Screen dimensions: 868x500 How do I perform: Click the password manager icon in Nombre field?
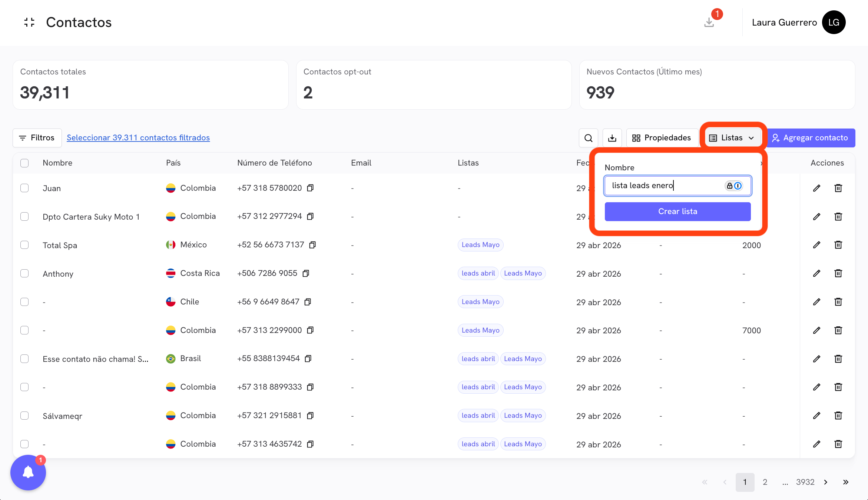[733, 186]
